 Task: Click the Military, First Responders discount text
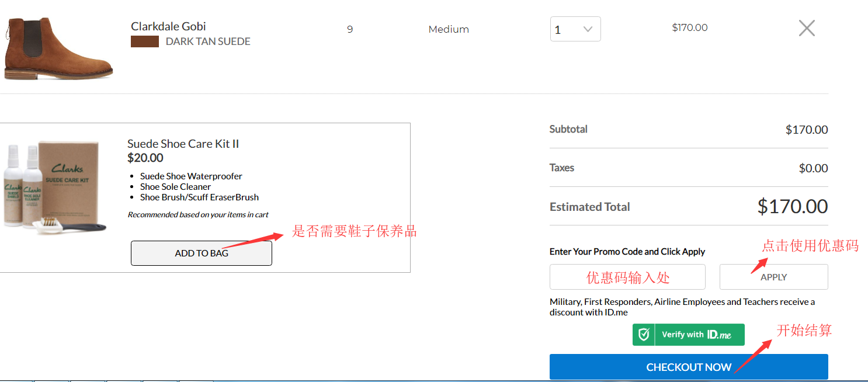click(682, 307)
